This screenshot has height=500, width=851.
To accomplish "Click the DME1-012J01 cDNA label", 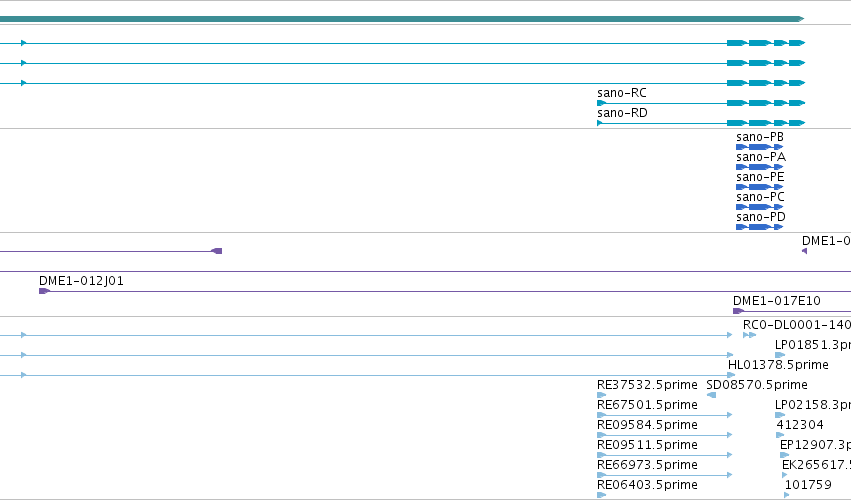I will tap(81, 281).
